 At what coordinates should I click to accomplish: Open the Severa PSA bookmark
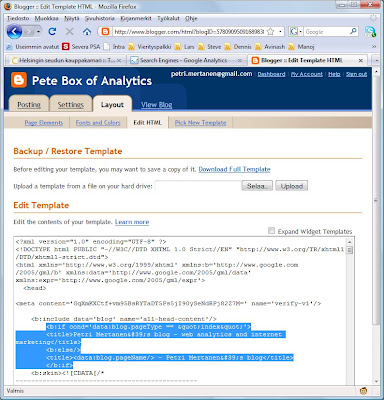82,47
